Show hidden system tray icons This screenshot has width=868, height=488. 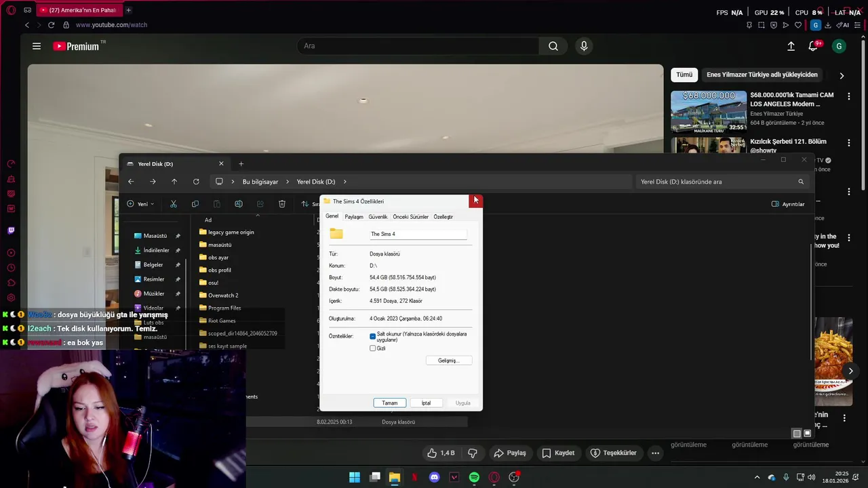[757, 477]
